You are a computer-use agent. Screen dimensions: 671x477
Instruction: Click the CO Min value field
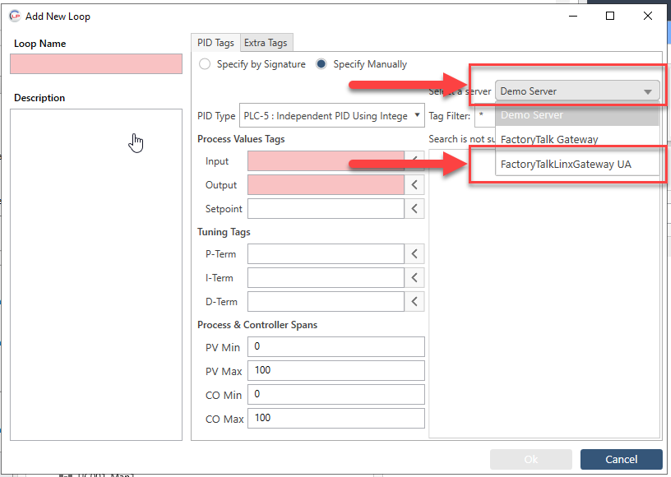[x=336, y=394]
